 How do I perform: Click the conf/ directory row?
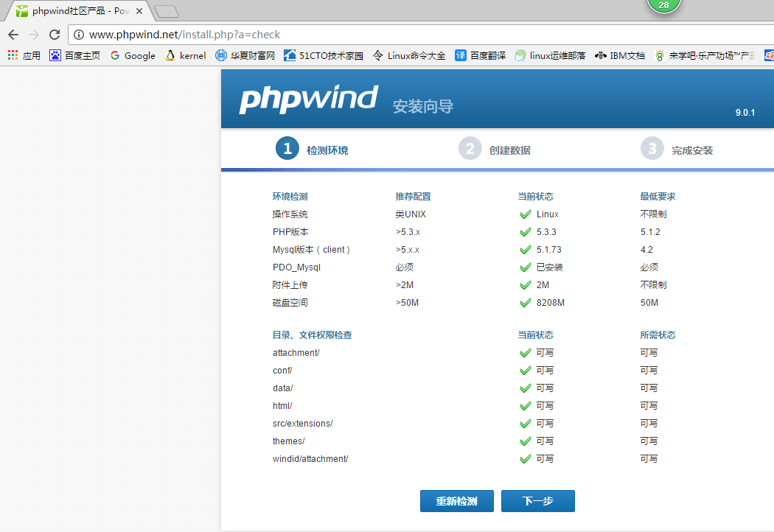[282, 371]
